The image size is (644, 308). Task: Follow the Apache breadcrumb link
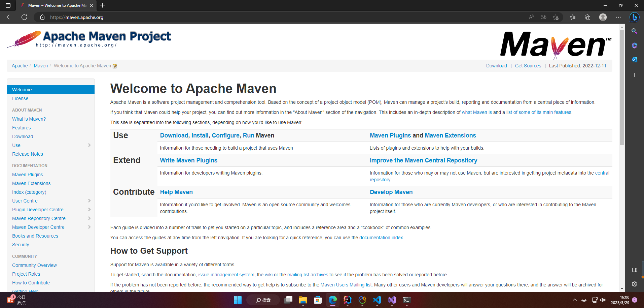20,66
